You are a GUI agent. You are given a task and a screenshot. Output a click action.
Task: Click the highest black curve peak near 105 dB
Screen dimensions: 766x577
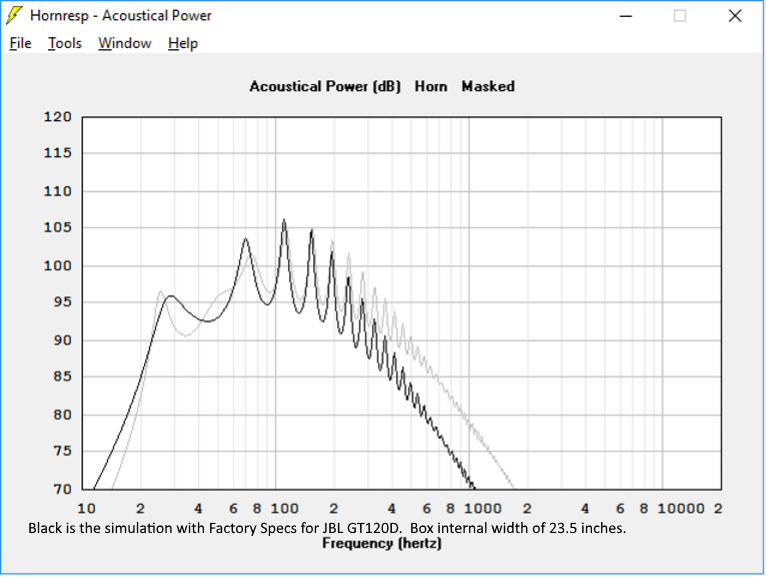284,221
